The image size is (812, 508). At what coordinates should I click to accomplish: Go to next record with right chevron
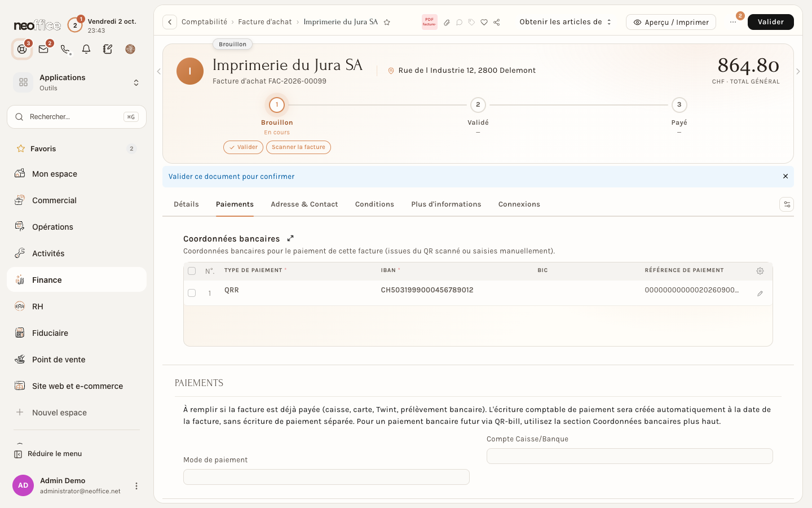[x=798, y=72]
